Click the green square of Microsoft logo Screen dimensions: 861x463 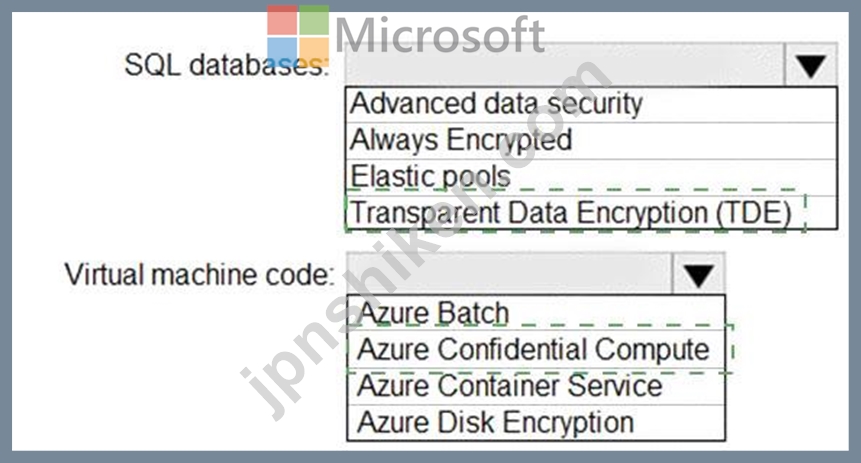tap(314, 20)
